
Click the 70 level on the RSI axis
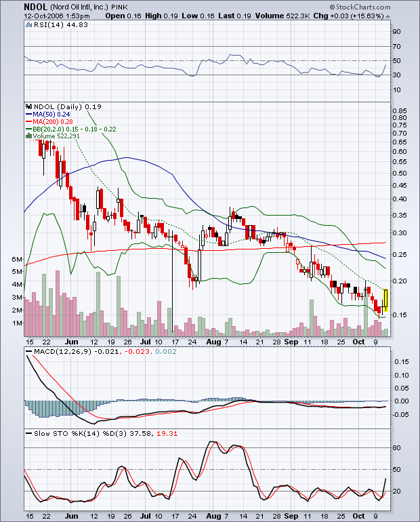tap(396, 47)
